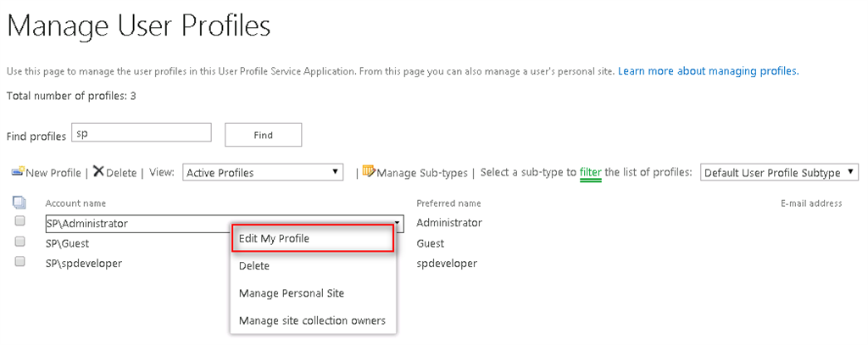Choose Manage site collection owners
Image resolution: width=868 pixels, height=345 pixels.
click(312, 320)
